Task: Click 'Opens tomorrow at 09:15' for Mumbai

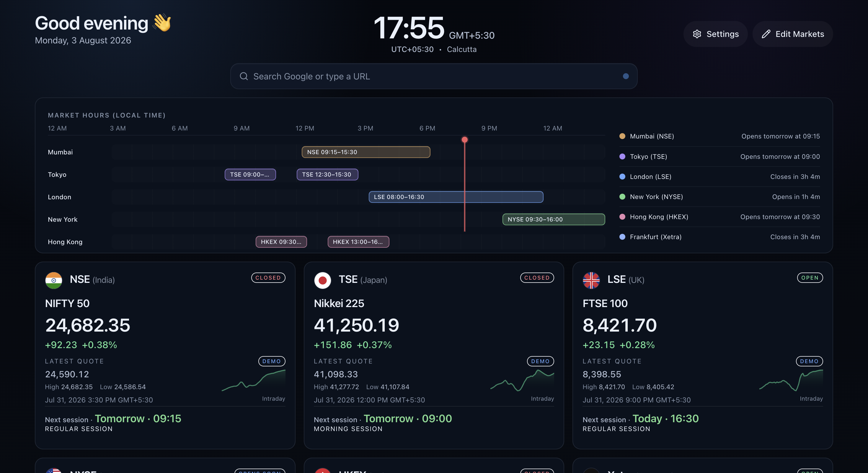Action: [x=780, y=136]
